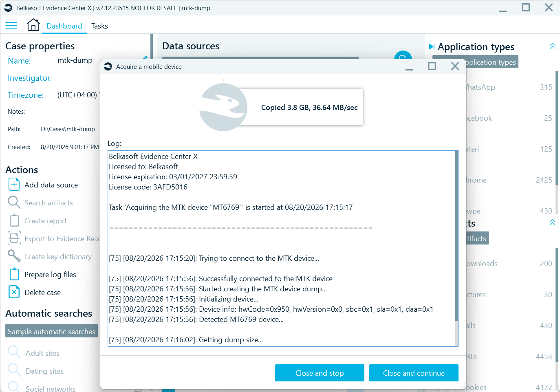Click the Chrome count 2425
The height and width of the screenshot is (392, 560).
(x=544, y=180)
